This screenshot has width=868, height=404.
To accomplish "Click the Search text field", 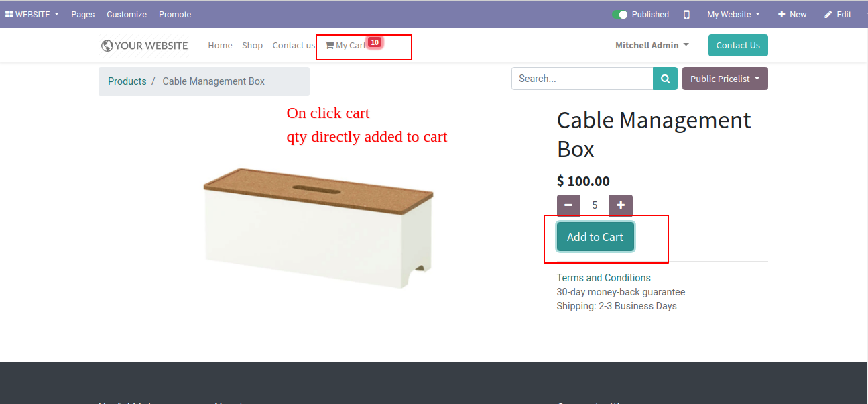I will 582,79.
